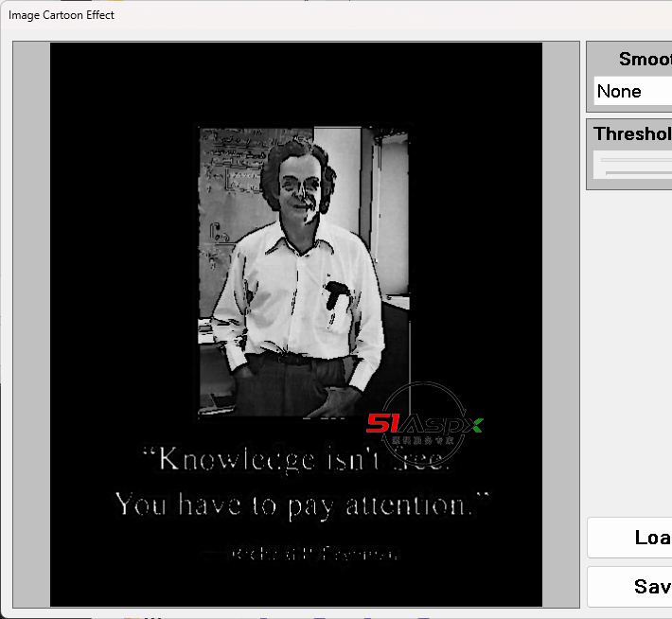Click the Smoothing group label
The width and height of the screenshot is (672, 619).
(645, 59)
